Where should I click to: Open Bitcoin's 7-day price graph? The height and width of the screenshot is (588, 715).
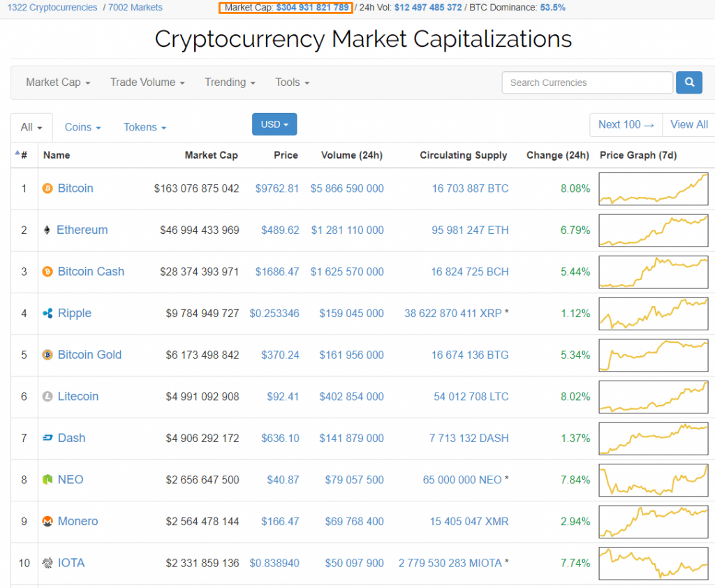coord(653,189)
